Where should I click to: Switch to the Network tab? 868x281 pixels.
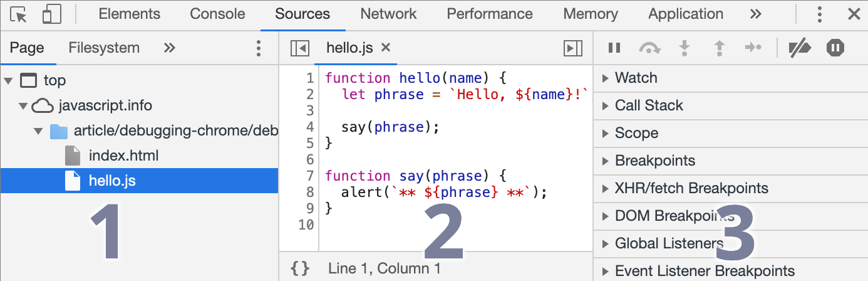pyautogui.click(x=388, y=14)
